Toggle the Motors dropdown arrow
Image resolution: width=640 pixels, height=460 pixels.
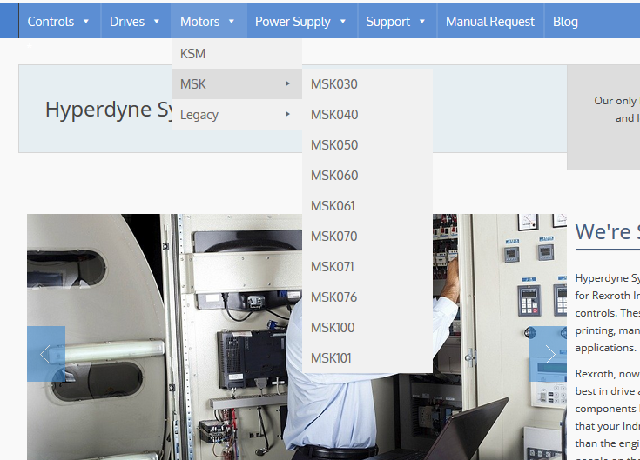pos(231,21)
